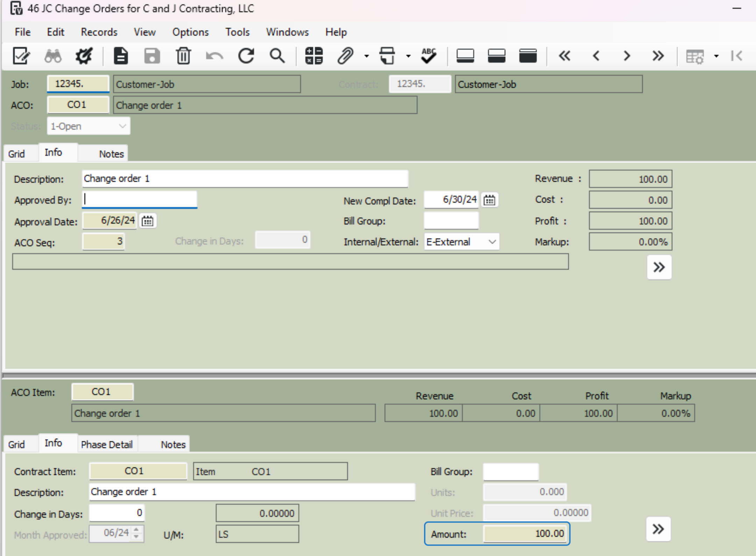Image resolution: width=756 pixels, height=556 pixels.
Task: Switch to the Phase Detail tab
Action: 107,444
